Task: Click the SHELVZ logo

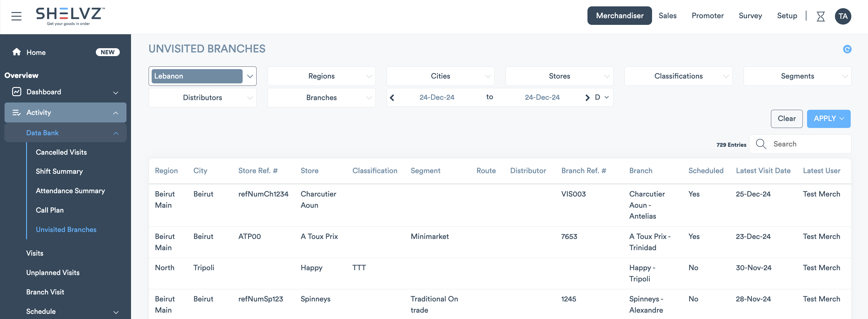Action: click(70, 16)
